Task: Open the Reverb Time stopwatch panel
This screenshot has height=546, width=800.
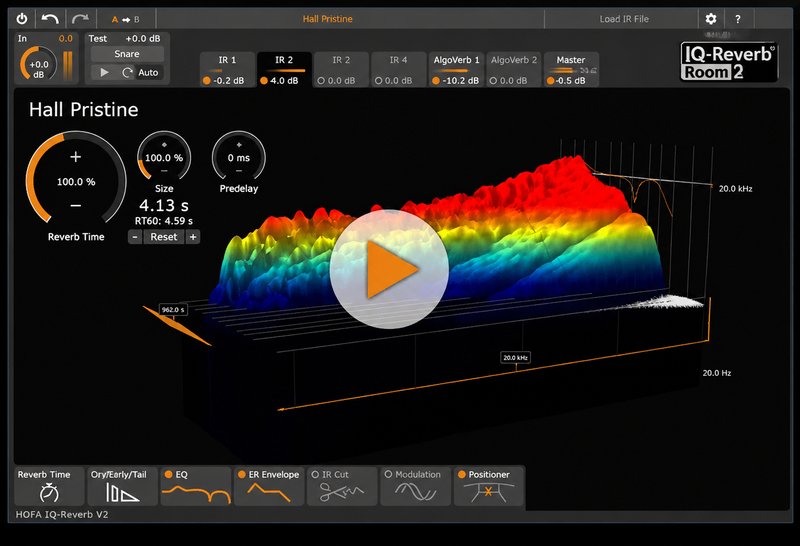Action: click(x=49, y=486)
